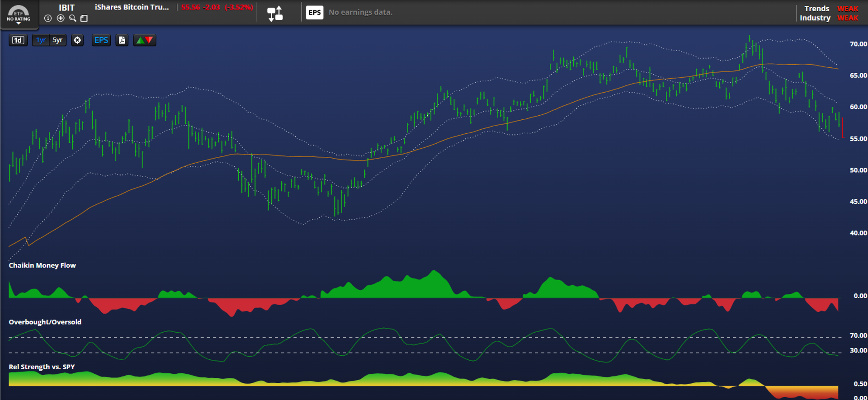Click the white EPS badge in header

(x=314, y=12)
